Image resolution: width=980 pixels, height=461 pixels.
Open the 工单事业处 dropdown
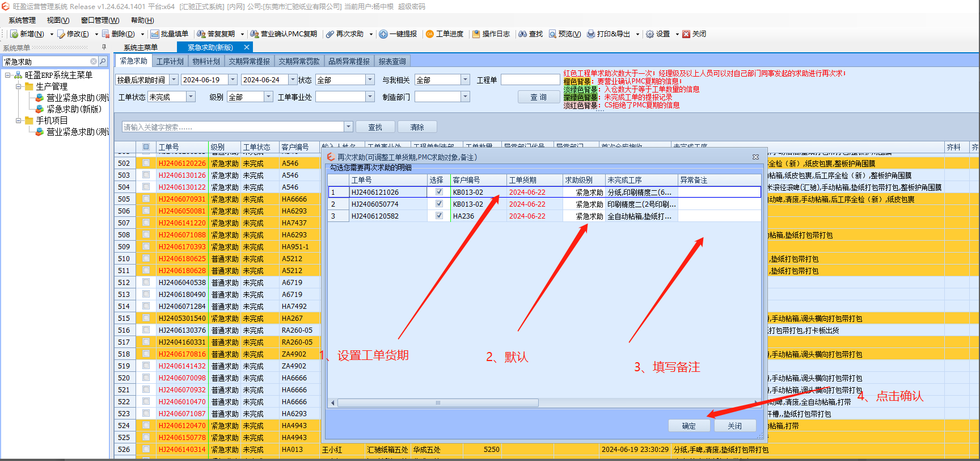(370, 97)
